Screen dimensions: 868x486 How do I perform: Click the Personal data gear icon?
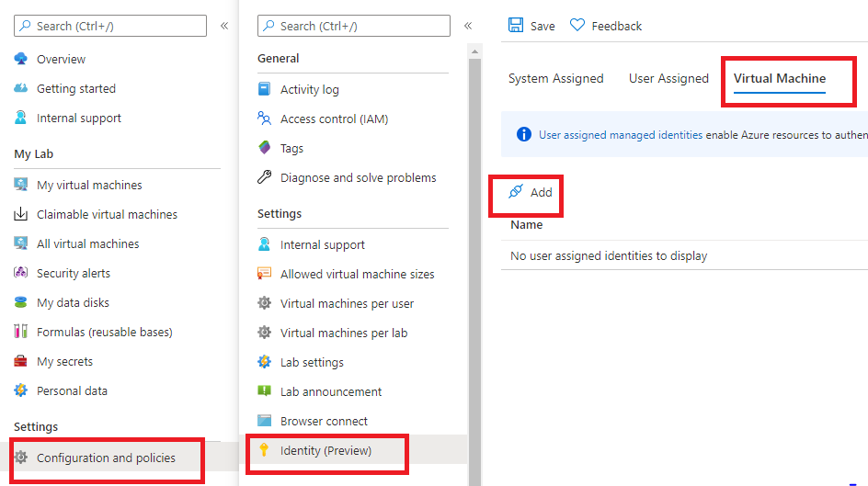(x=20, y=390)
